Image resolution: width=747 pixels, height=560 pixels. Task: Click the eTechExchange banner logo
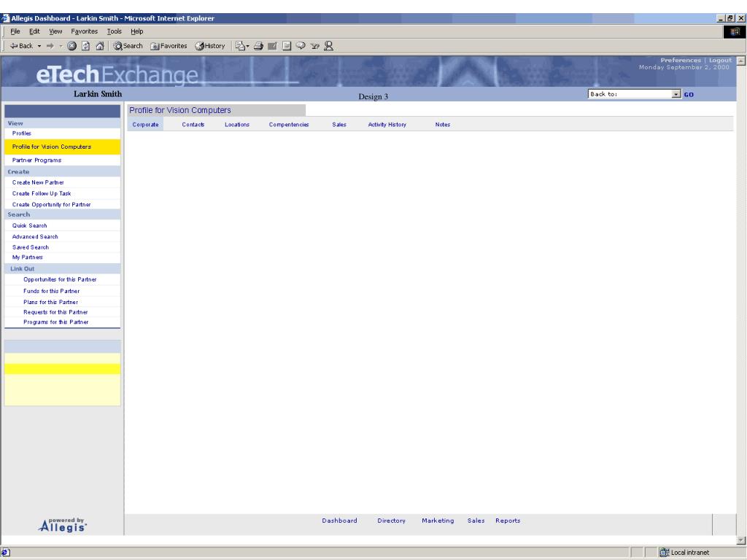pyautogui.click(x=117, y=75)
